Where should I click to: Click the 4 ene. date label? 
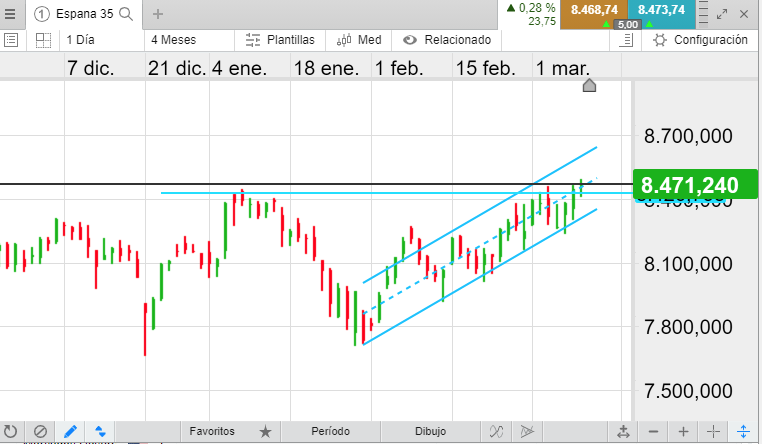239,68
